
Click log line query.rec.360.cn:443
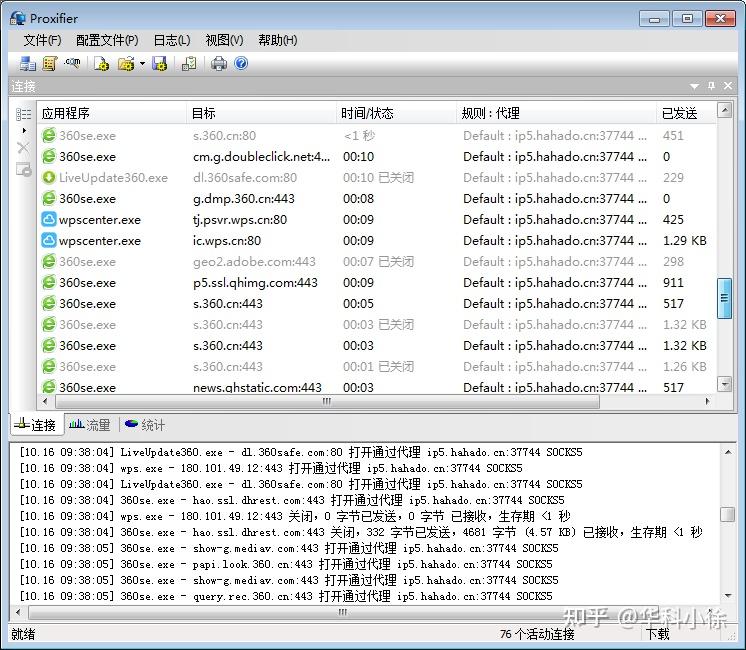[x=285, y=596]
